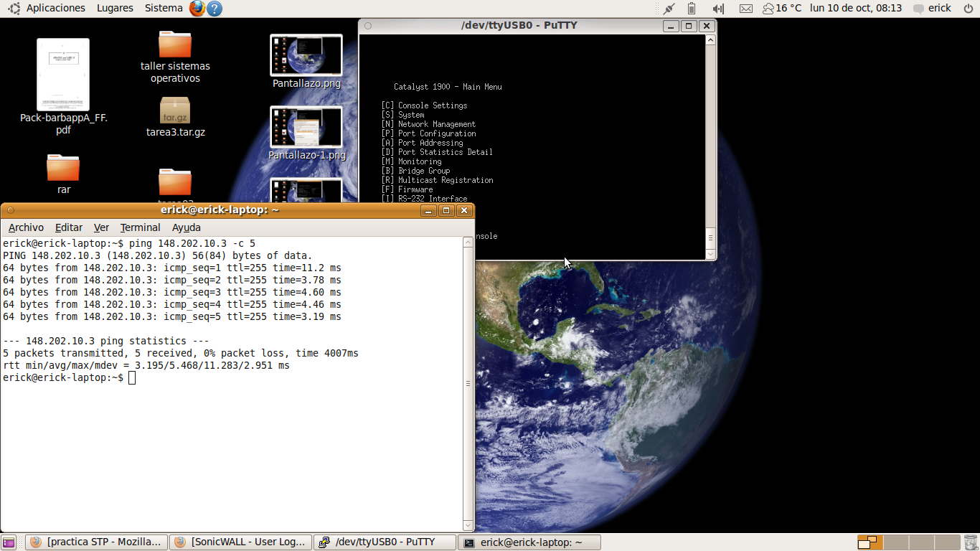Click the terminal scrollbar down arrow

(x=468, y=526)
